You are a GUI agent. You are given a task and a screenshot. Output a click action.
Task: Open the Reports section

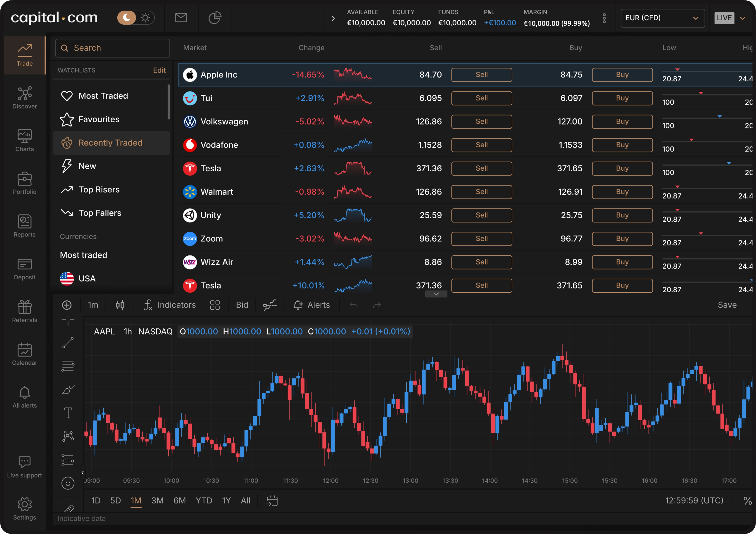[x=25, y=226]
